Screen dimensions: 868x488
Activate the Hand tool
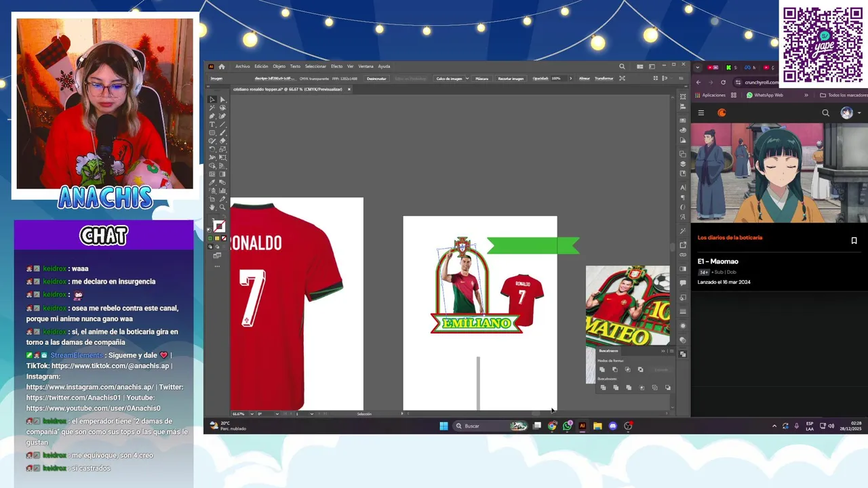pos(212,207)
